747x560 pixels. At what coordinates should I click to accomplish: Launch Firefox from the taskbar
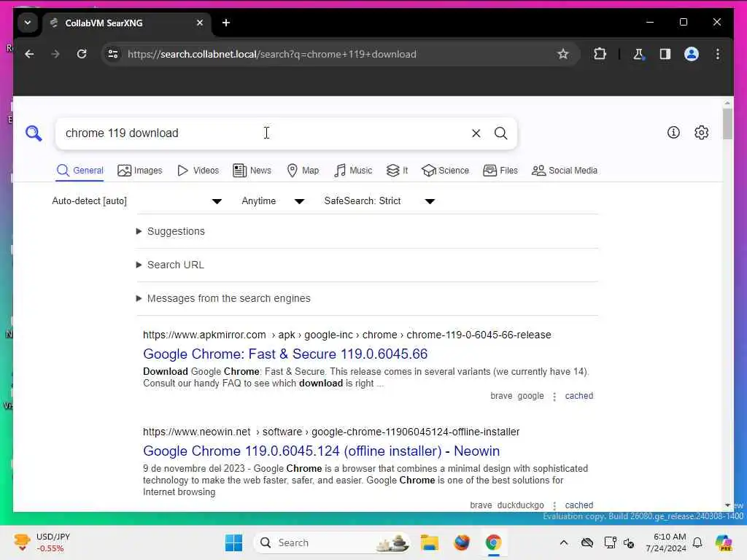[461, 542]
